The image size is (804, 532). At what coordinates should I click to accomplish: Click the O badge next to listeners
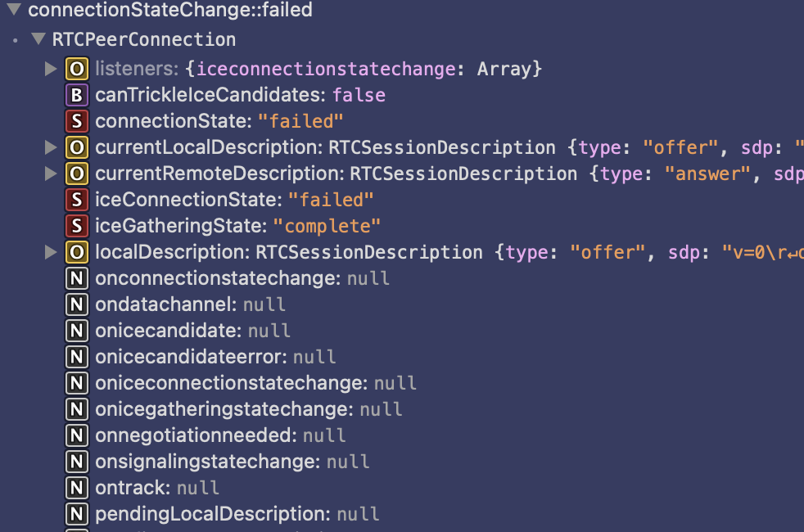pyautogui.click(x=76, y=69)
